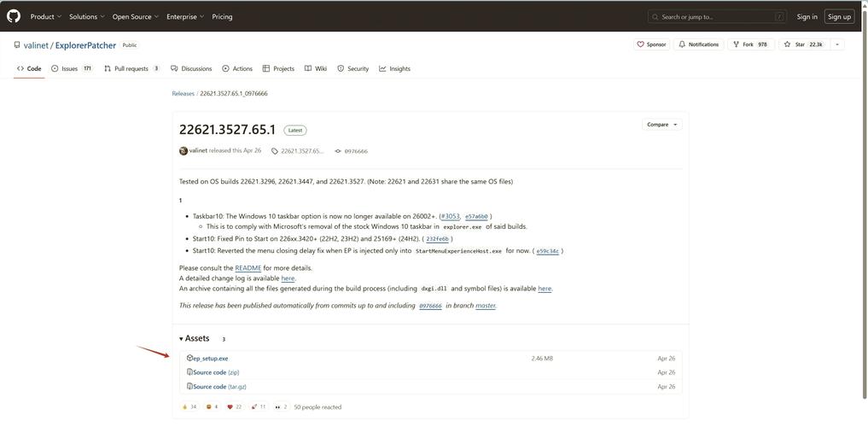Click the heart reaction emoji

click(x=230, y=407)
